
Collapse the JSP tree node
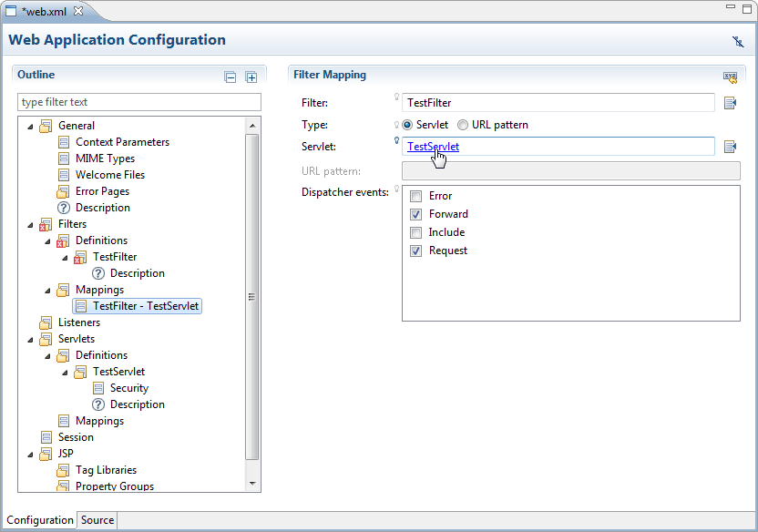pos(30,455)
